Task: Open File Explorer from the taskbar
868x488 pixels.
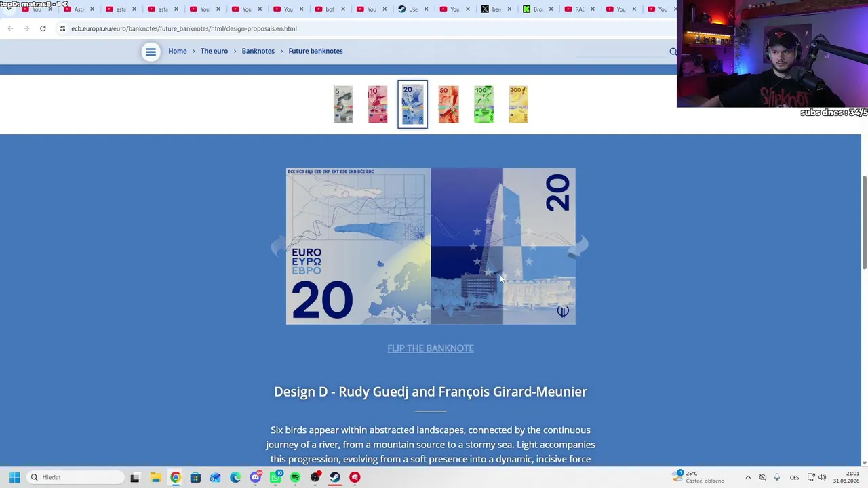Action: 155,477
